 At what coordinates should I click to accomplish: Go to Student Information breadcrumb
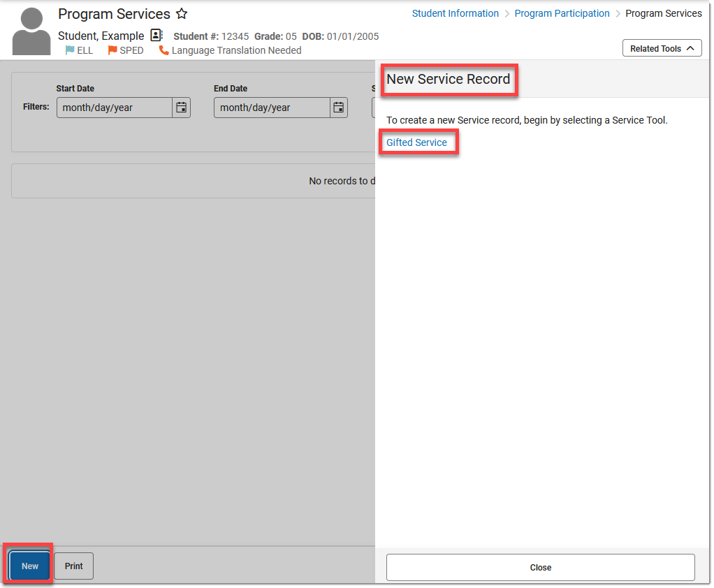click(x=455, y=14)
